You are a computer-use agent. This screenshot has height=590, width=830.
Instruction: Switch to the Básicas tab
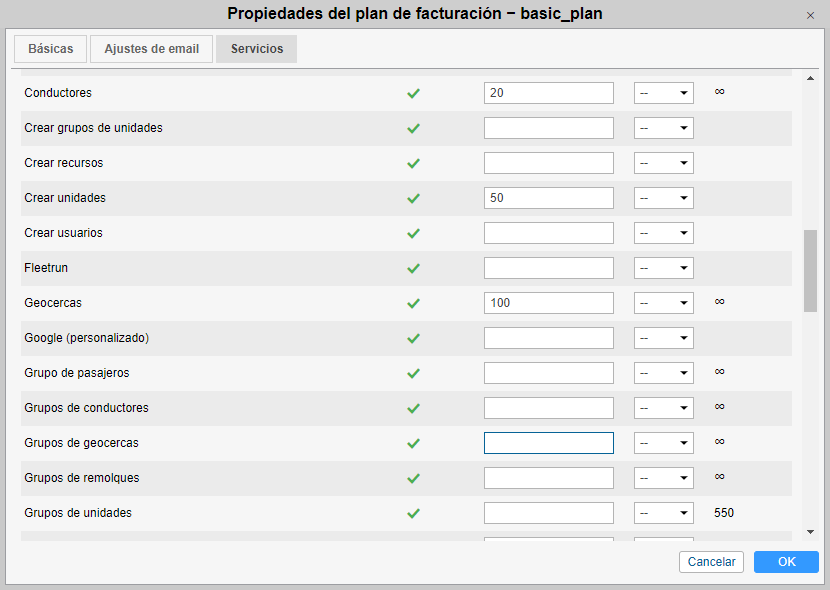(50, 49)
